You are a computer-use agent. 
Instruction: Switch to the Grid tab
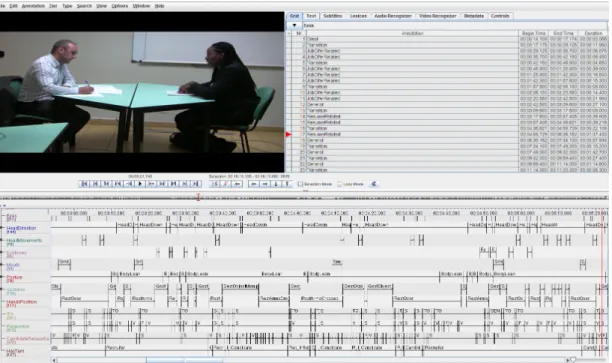pyautogui.click(x=294, y=16)
